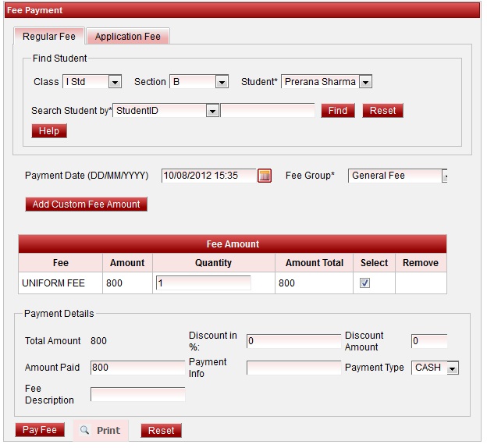
Task: Submit payment with Pay Fee button
Action: [40, 430]
